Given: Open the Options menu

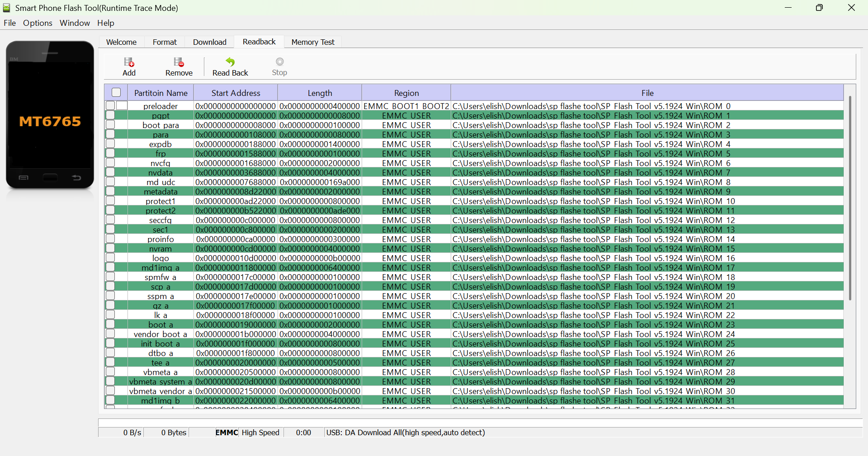Looking at the screenshot, I should click(x=38, y=23).
